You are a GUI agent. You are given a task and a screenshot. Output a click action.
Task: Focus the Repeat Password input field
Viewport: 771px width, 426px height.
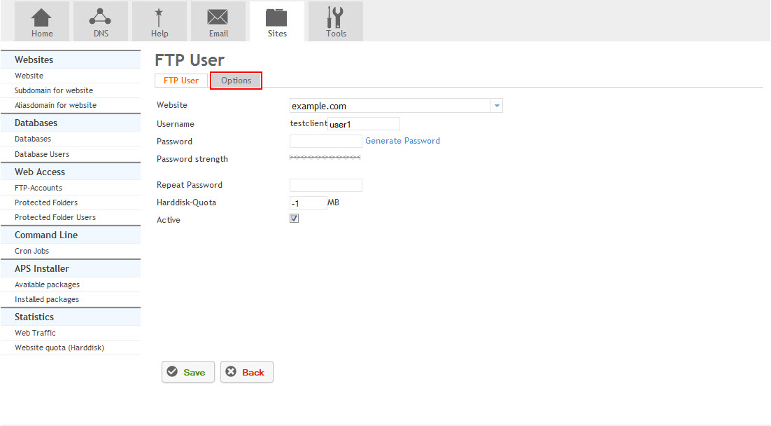[x=326, y=185]
